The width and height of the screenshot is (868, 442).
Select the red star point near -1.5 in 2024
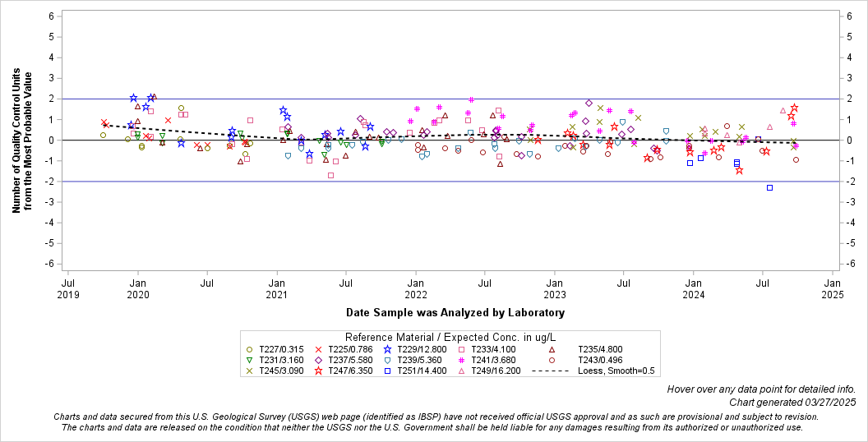[739, 170]
